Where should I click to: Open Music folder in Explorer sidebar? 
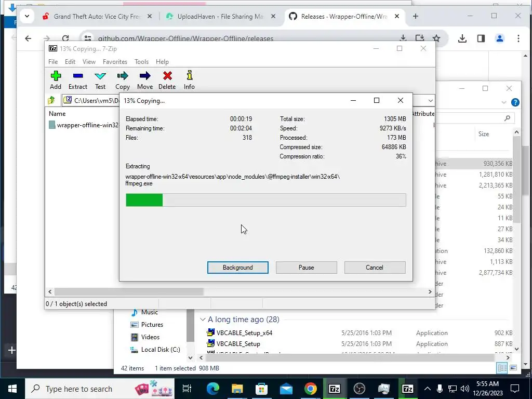pyautogui.click(x=149, y=312)
